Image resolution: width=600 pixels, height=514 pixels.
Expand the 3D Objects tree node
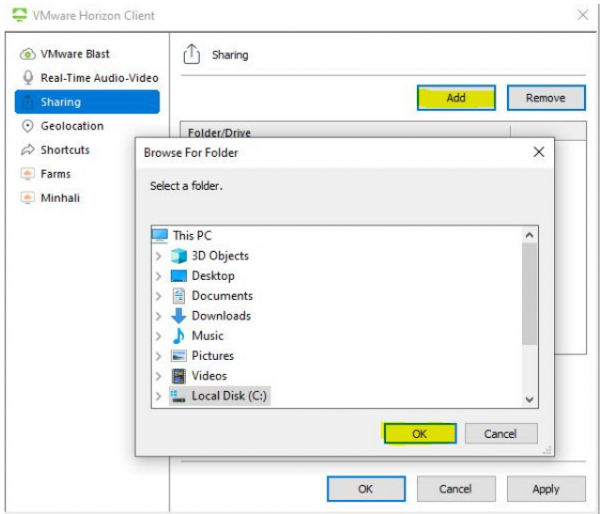(158, 256)
